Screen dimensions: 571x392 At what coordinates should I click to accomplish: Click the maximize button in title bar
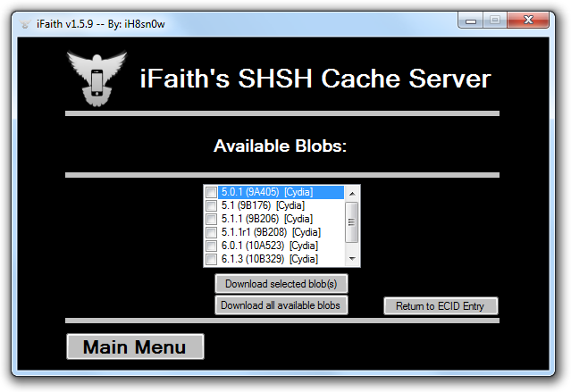(x=496, y=20)
